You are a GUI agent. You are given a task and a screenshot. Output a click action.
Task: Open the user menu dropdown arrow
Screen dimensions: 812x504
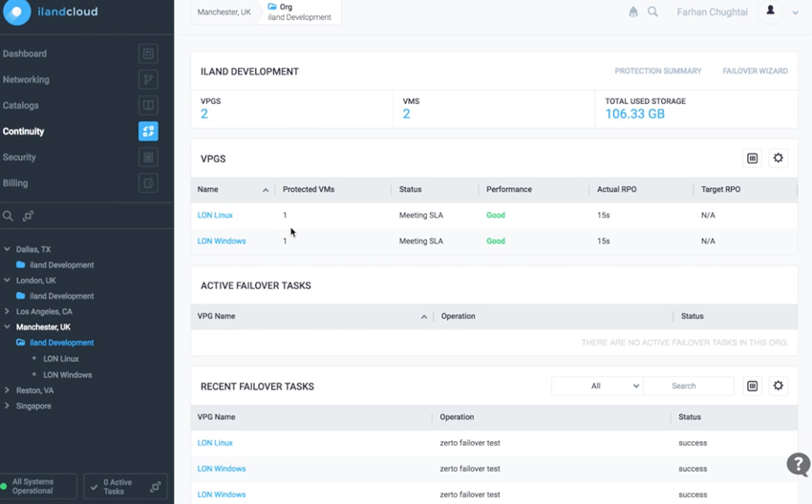pos(796,12)
